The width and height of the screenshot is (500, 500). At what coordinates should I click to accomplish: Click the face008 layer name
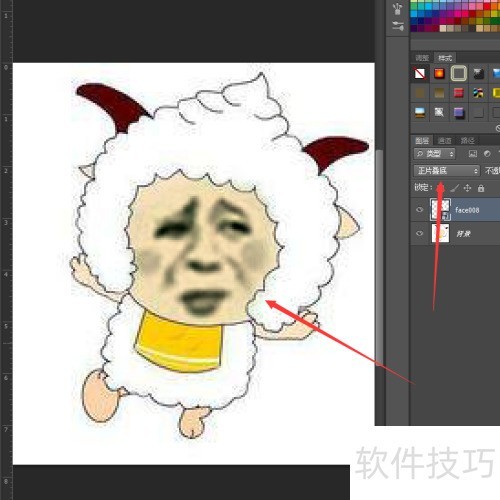(x=467, y=210)
